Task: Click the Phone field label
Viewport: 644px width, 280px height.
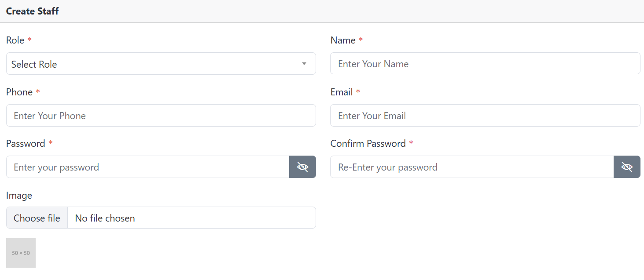Action: (19, 92)
